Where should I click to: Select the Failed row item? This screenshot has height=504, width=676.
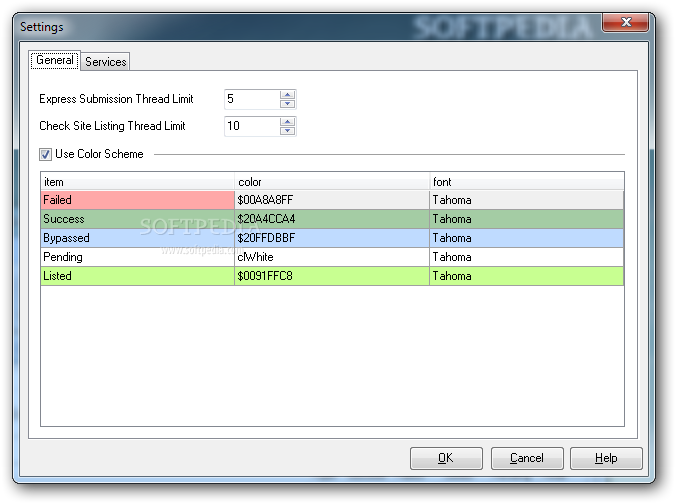(x=138, y=200)
